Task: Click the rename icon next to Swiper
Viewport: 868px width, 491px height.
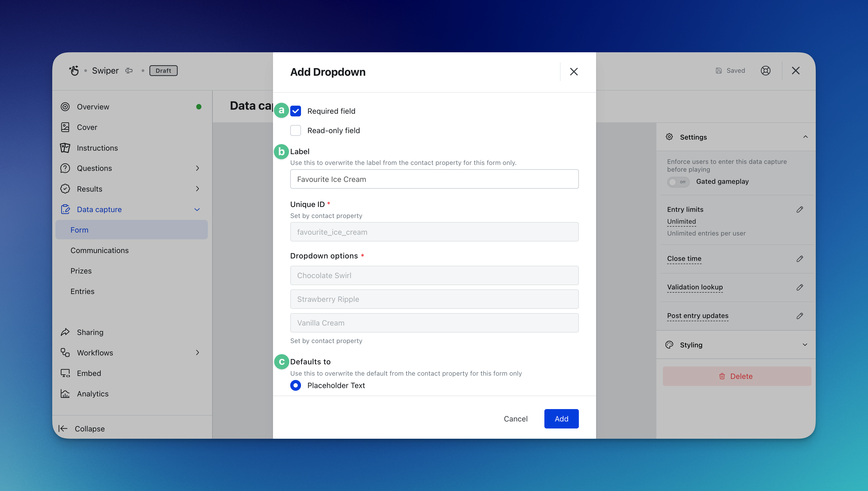Action: coord(129,71)
